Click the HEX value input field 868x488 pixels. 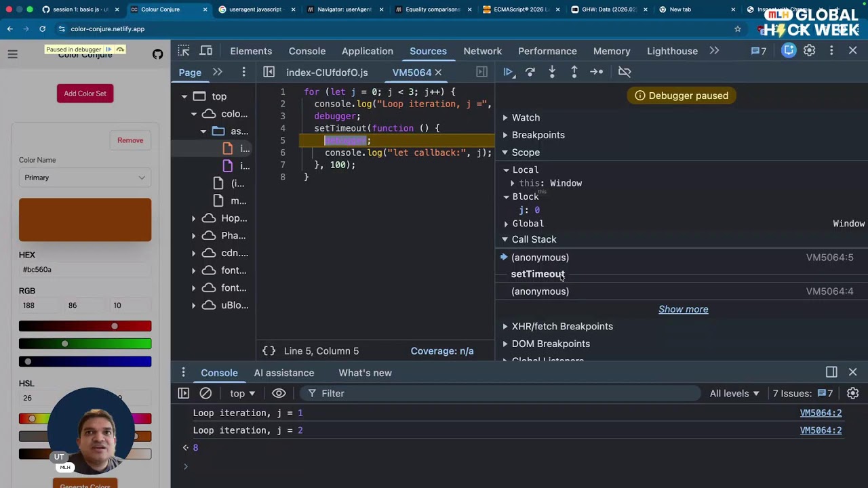coord(85,270)
